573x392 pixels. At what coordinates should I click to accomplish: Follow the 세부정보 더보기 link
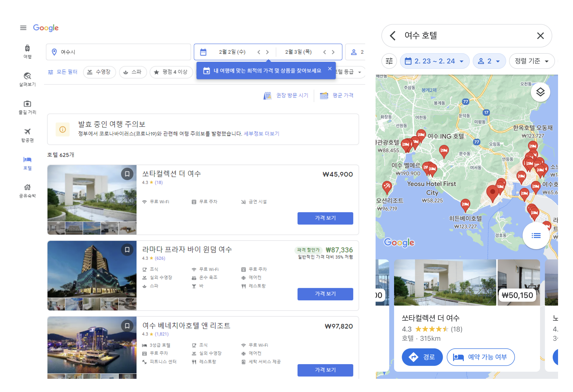coord(261,133)
